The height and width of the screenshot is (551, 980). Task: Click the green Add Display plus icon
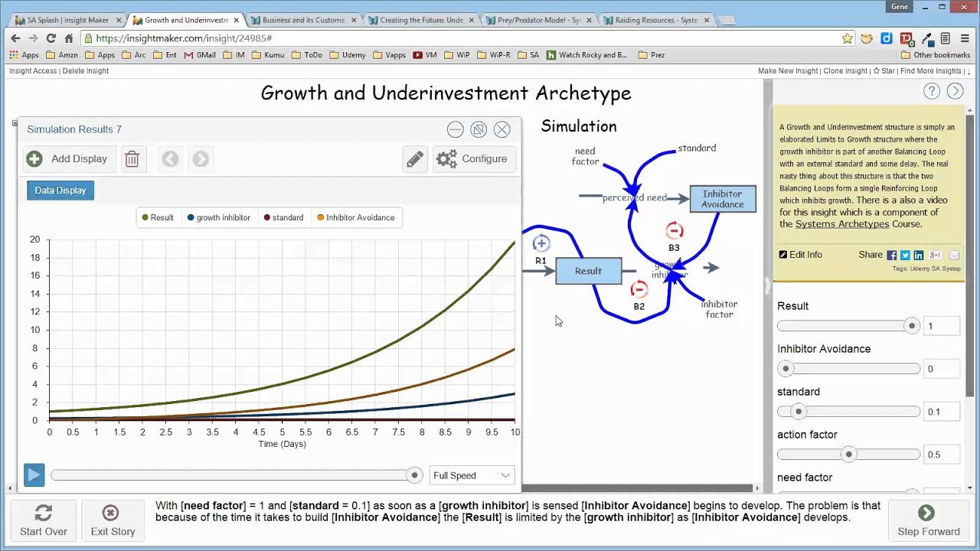click(x=34, y=159)
